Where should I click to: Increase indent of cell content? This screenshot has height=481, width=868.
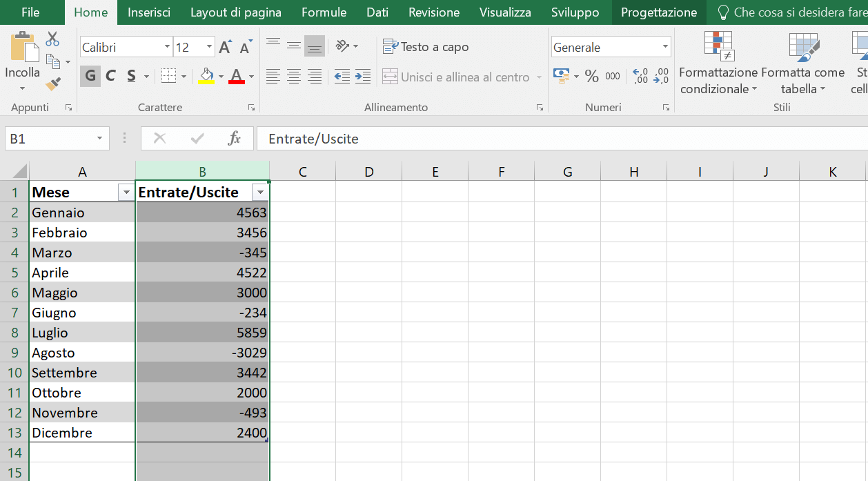coord(363,77)
